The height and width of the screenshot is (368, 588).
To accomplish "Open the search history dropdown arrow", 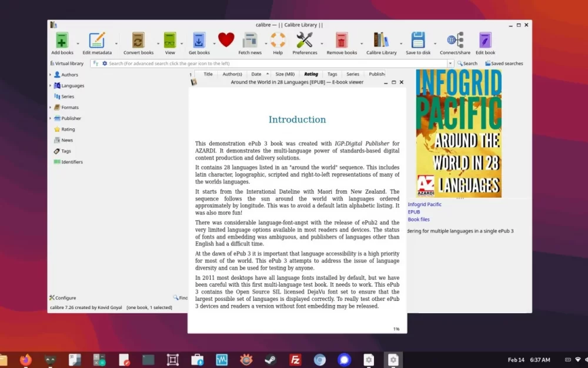I will pos(450,64).
